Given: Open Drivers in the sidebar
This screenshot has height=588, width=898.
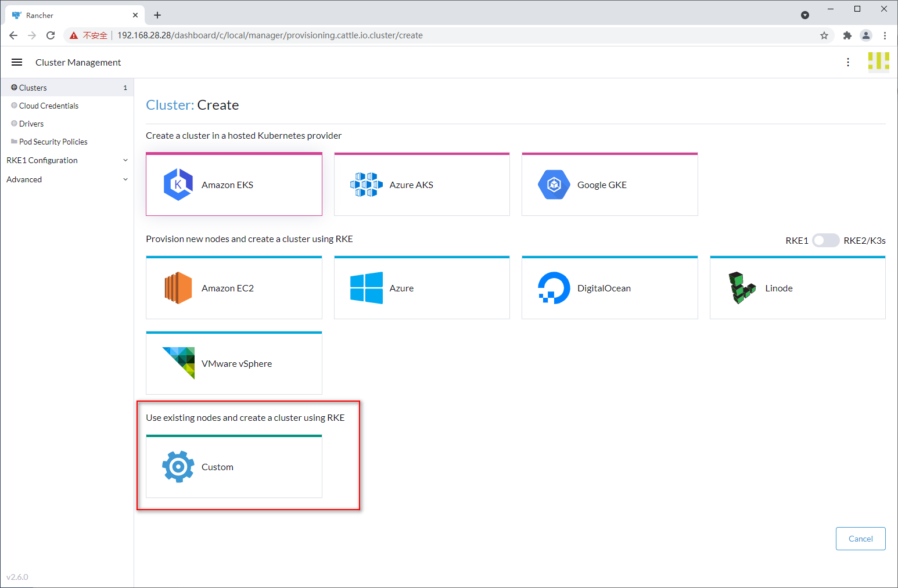Looking at the screenshot, I should 67,124.
